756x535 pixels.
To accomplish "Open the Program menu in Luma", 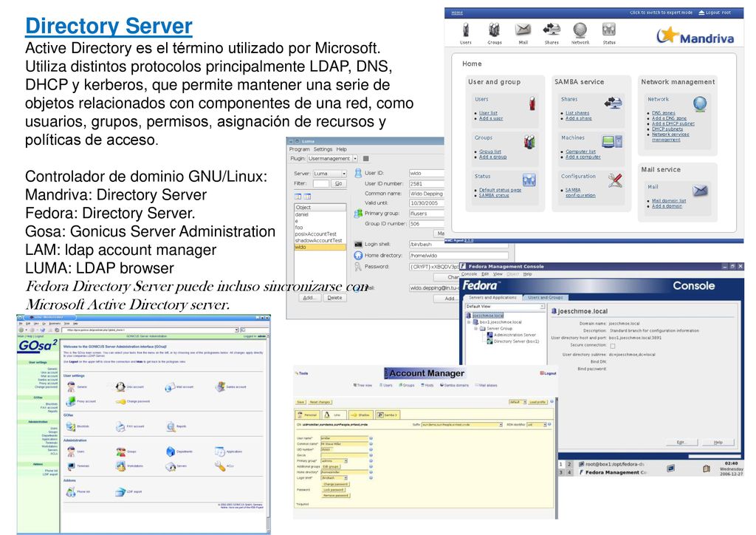I will [300, 149].
